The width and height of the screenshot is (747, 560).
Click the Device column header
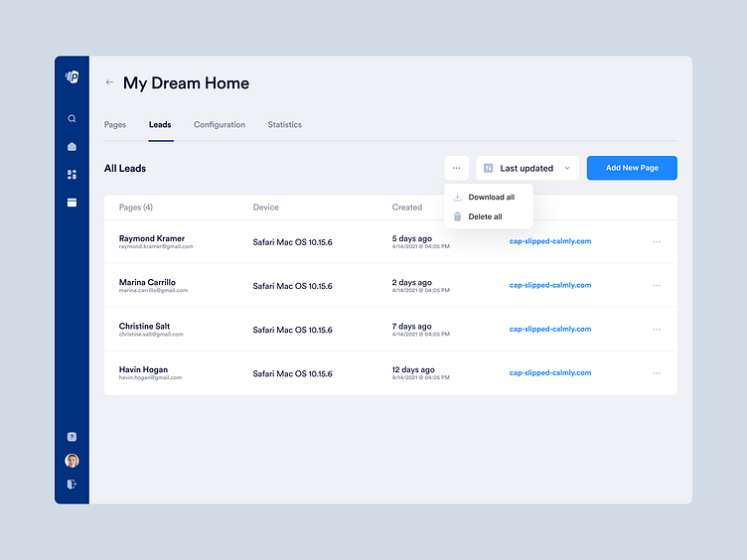pos(266,208)
